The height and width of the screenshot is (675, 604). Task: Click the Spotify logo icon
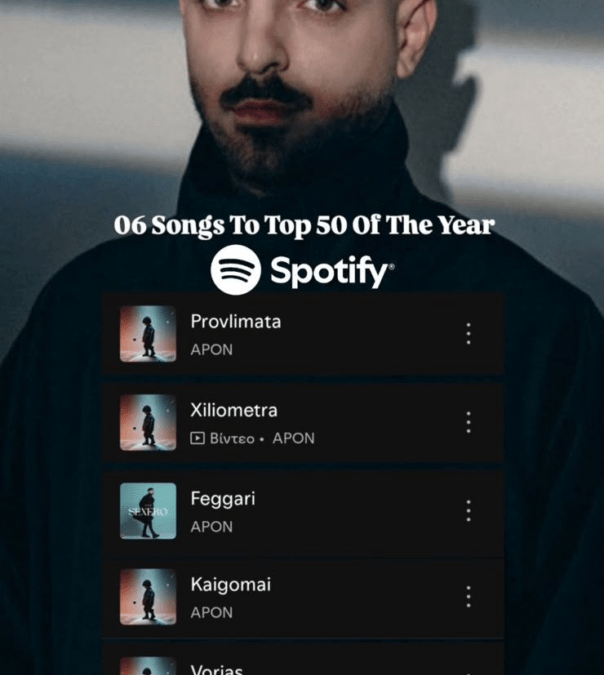pyautogui.click(x=235, y=270)
